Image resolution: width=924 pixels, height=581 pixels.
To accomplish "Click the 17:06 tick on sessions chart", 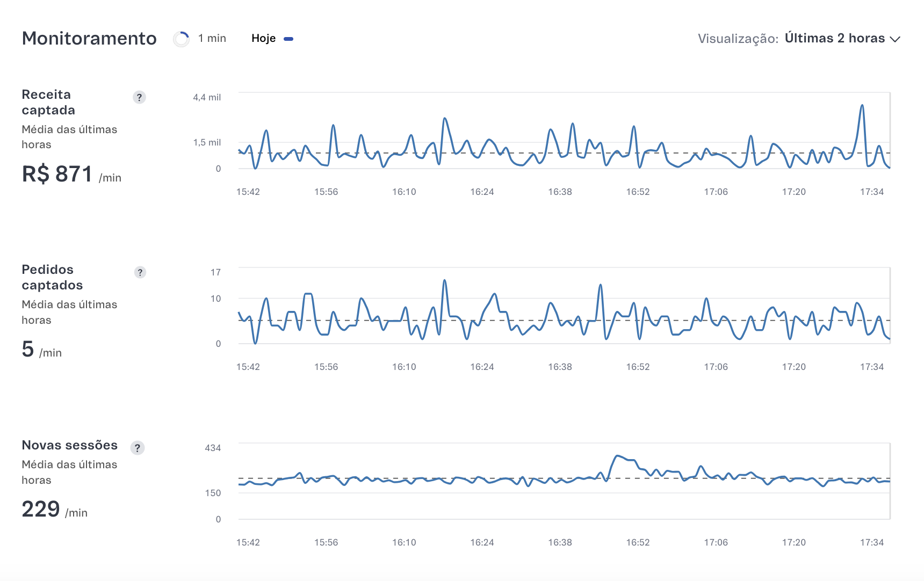I will pos(716,542).
